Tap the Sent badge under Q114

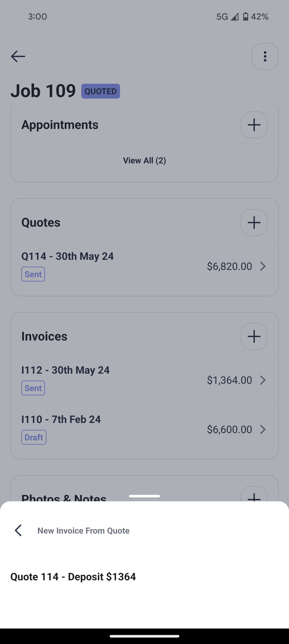click(x=33, y=274)
